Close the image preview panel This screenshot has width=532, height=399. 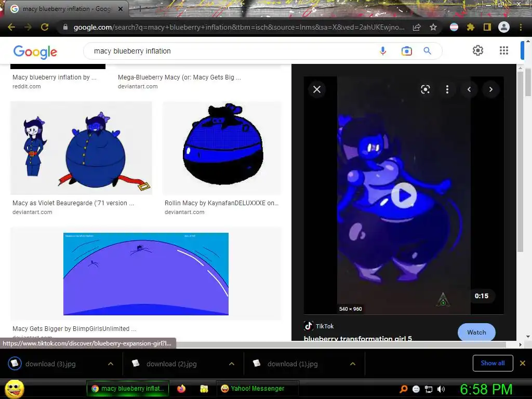coord(317,89)
